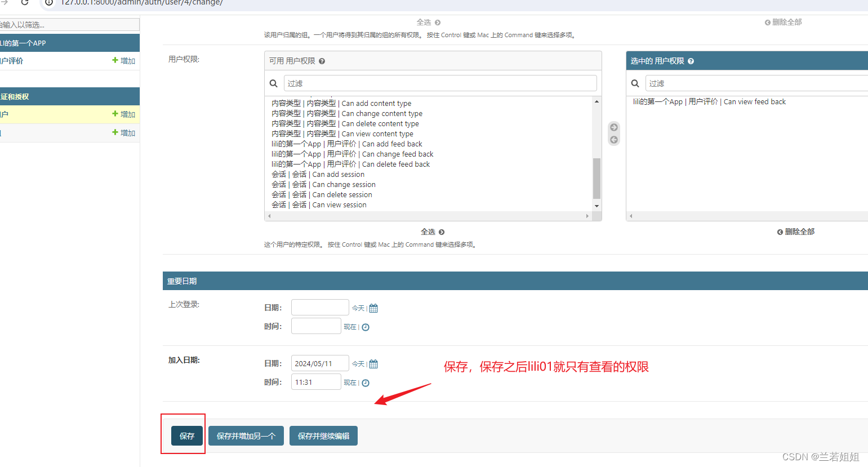This screenshot has height=467, width=868.
Task: Click horizontal scroll right arrow in available list
Action: (x=587, y=216)
